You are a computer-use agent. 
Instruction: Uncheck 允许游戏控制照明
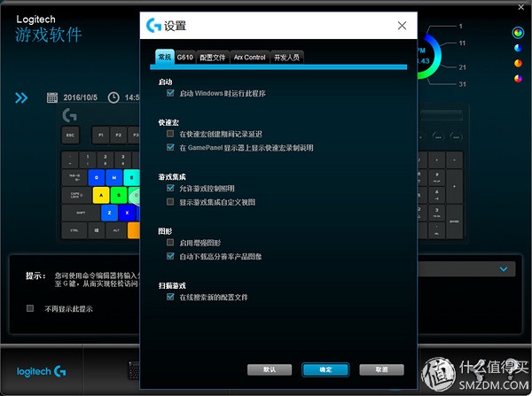(x=170, y=188)
